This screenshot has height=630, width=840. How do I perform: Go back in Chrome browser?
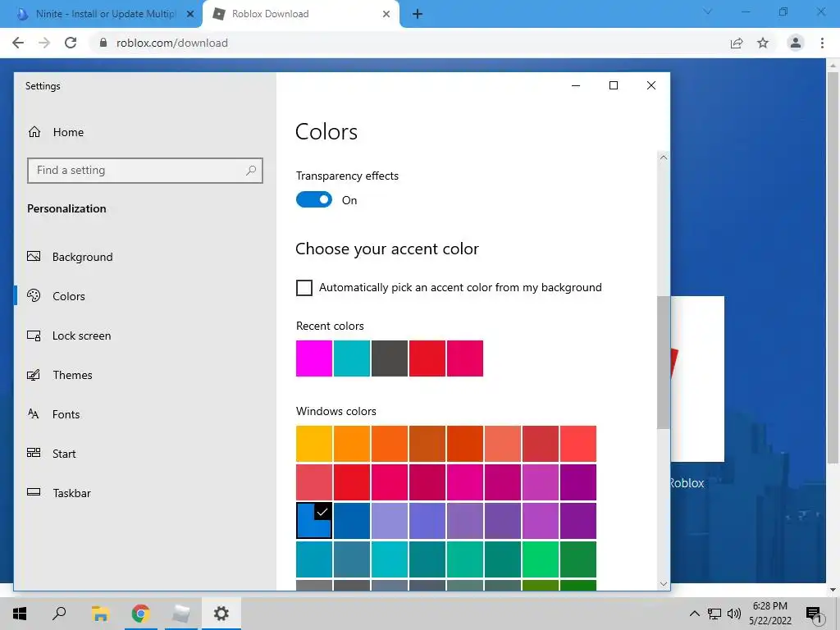[x=18, y=43]
